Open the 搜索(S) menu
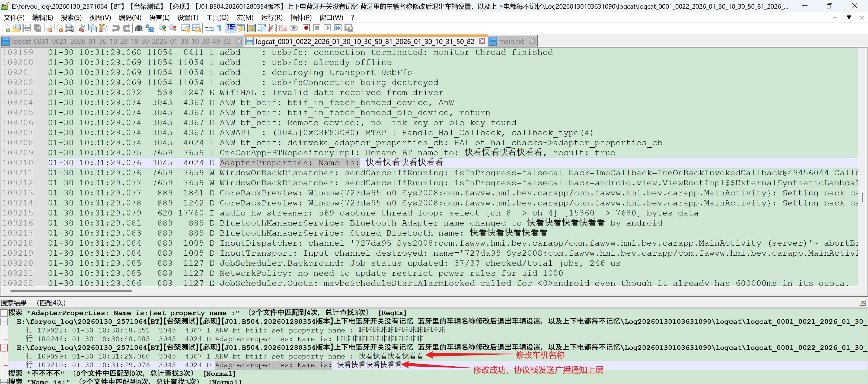This screenshot has width=868, height=384. [71, 18]
